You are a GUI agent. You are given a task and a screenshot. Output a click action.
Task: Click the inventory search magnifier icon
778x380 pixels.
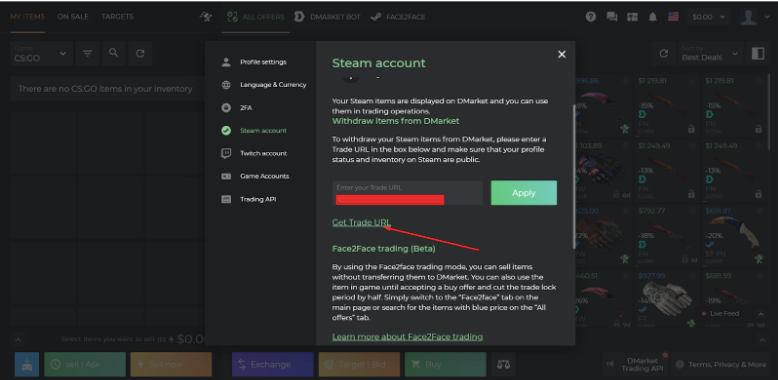(x=114, y=53)
